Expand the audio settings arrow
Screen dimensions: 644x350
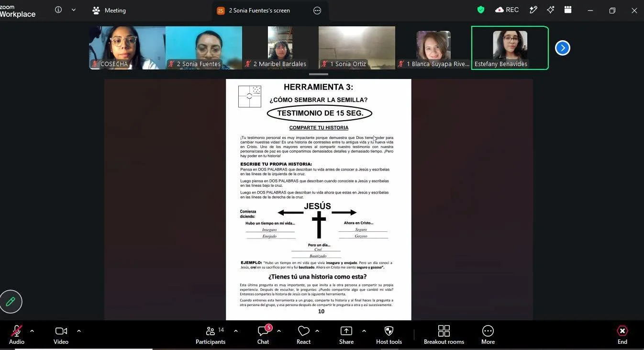tap(32, 331)
